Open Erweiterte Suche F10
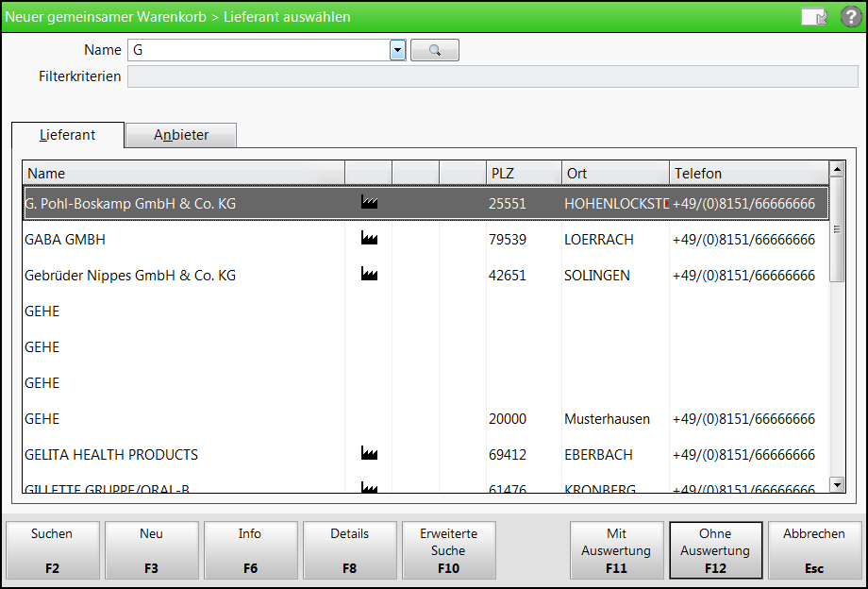The height and width of the screenshot is (589, 868). pos(448,550)
